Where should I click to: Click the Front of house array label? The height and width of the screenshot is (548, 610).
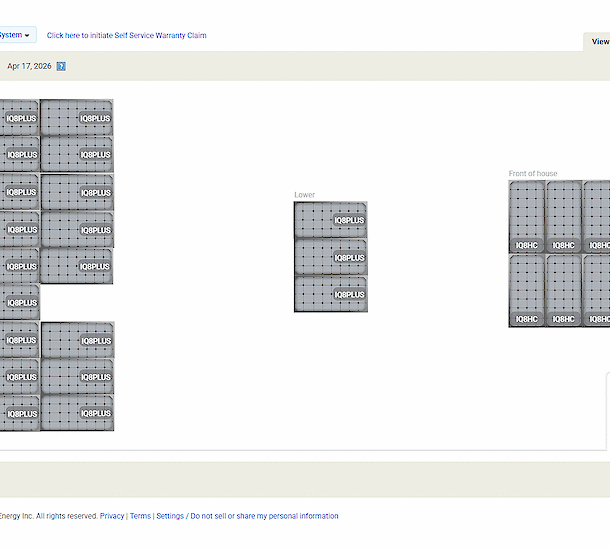click(533, 174)
